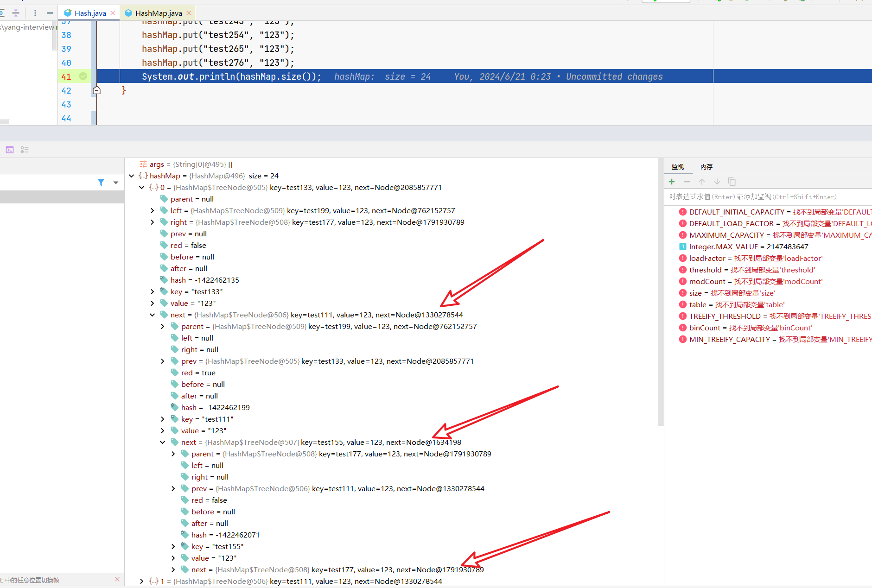Open the console view icon in debug toolbar
This screenshot has height=588, width=872.
tap(10, 150)
